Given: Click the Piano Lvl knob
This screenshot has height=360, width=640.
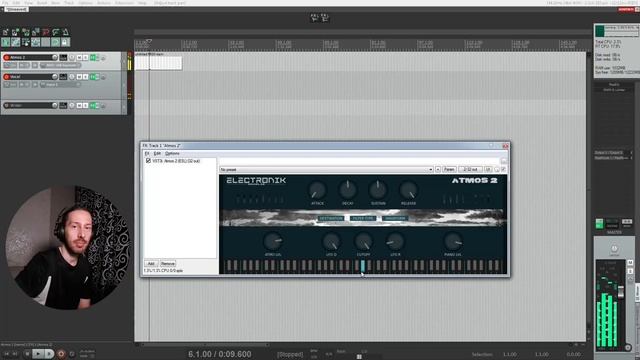Looking at the screenshot, I should click(x=453, y=241).
